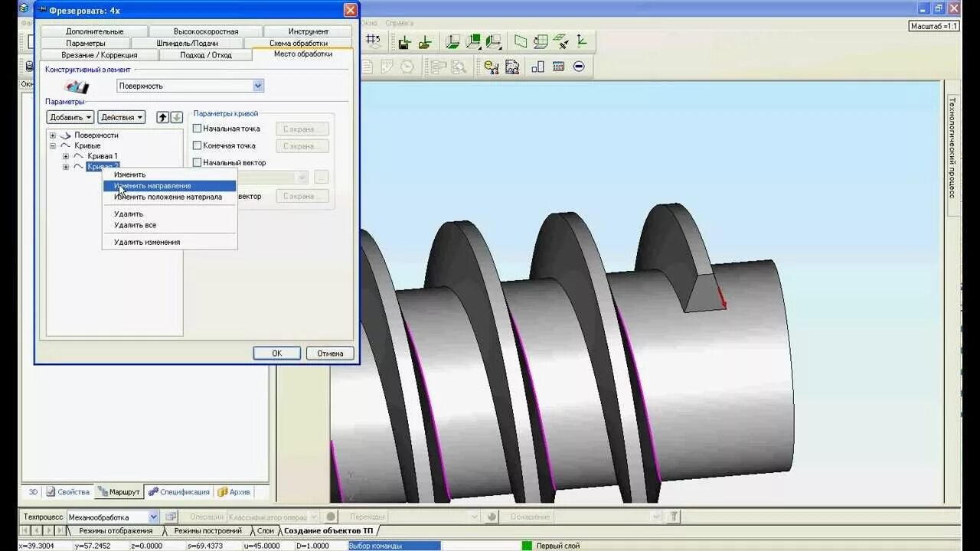Click the calendar-grid icon in second toolbar
980x551 pixels.
tap(558, 67)
